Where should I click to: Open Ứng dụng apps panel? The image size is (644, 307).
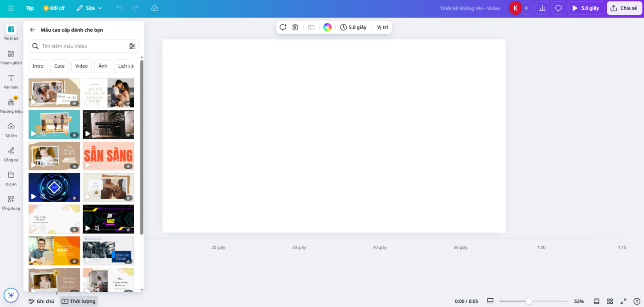11,203
